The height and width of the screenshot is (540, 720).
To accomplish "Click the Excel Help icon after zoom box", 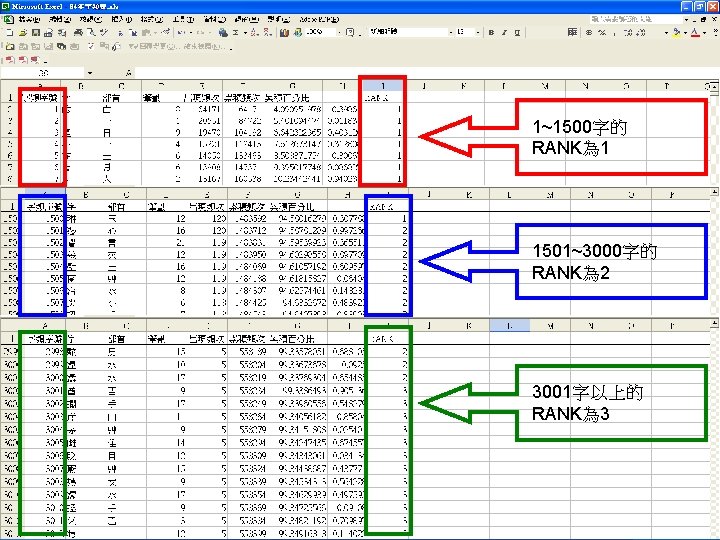I will [349, 33].
